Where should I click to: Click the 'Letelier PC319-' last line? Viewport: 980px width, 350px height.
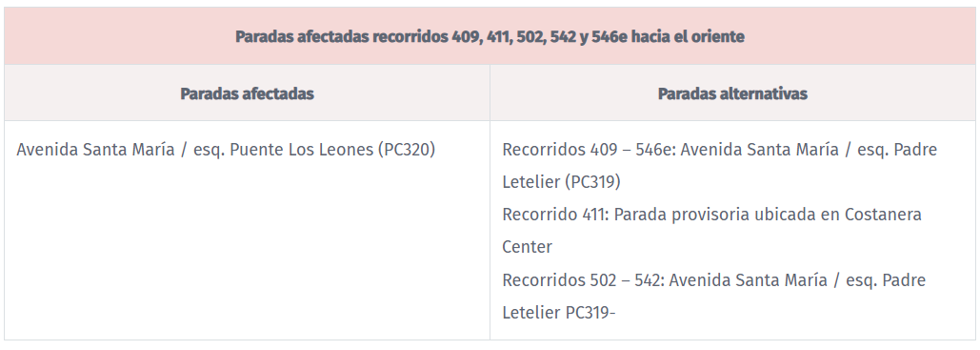tap(559, 312)
